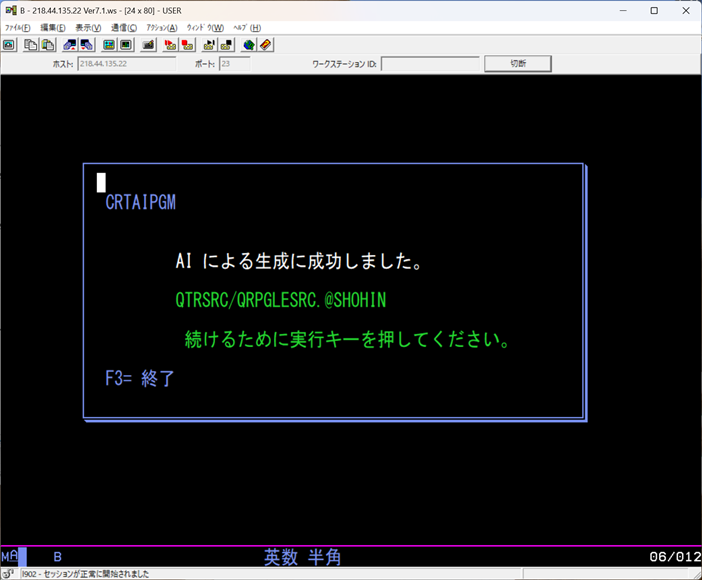Click the globe support icon
Viewport: 702px width, 580px height.
pos(249,45)
